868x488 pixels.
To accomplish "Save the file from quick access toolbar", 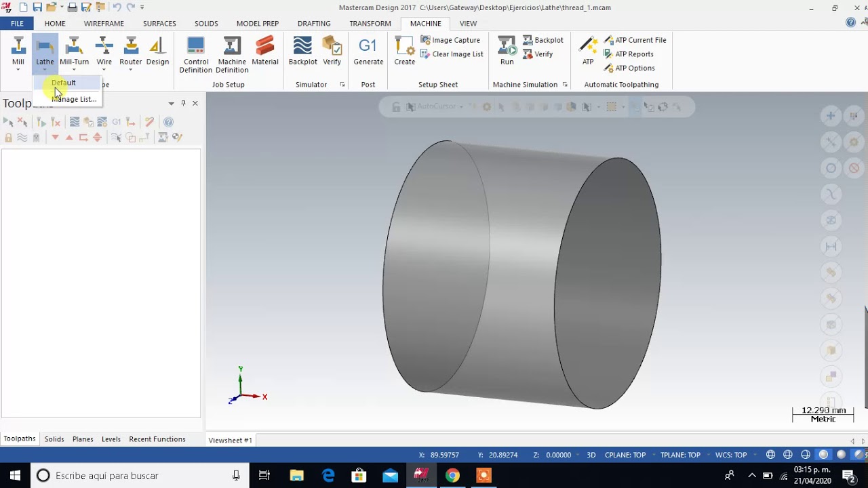I will tap(37, 7).
